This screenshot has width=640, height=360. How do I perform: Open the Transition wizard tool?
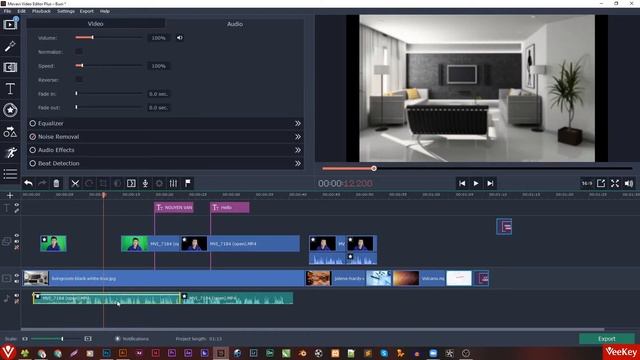pyautogui.click(x=131, y=183)
